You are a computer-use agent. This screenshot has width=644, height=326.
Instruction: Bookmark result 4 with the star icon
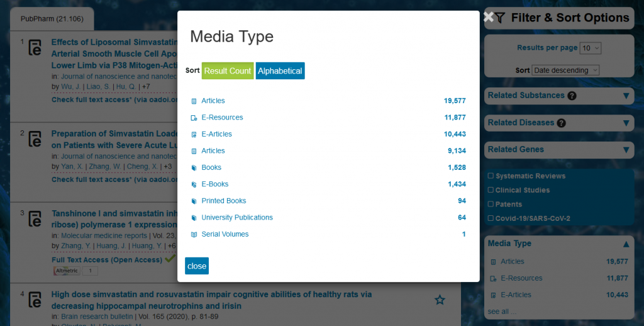coord(440,300)
